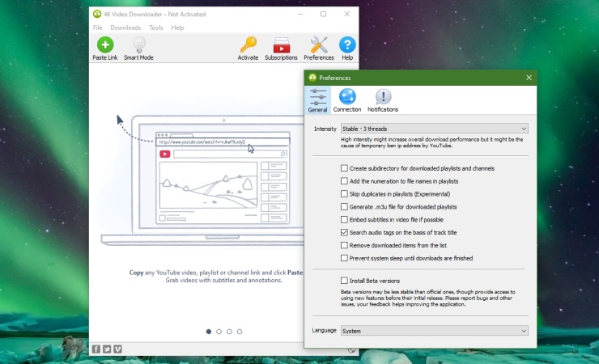
Task: Open the Tools menu
Action: 156,28
